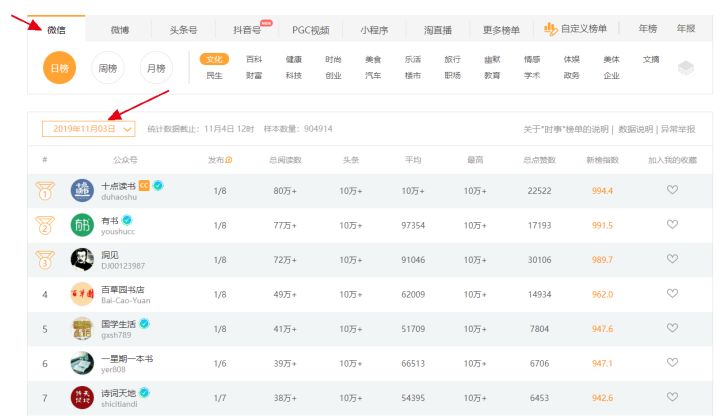The height and width of the screenshot is (416, 720).
Task: Open the 异常举报 link
Action: coord(678,129)
